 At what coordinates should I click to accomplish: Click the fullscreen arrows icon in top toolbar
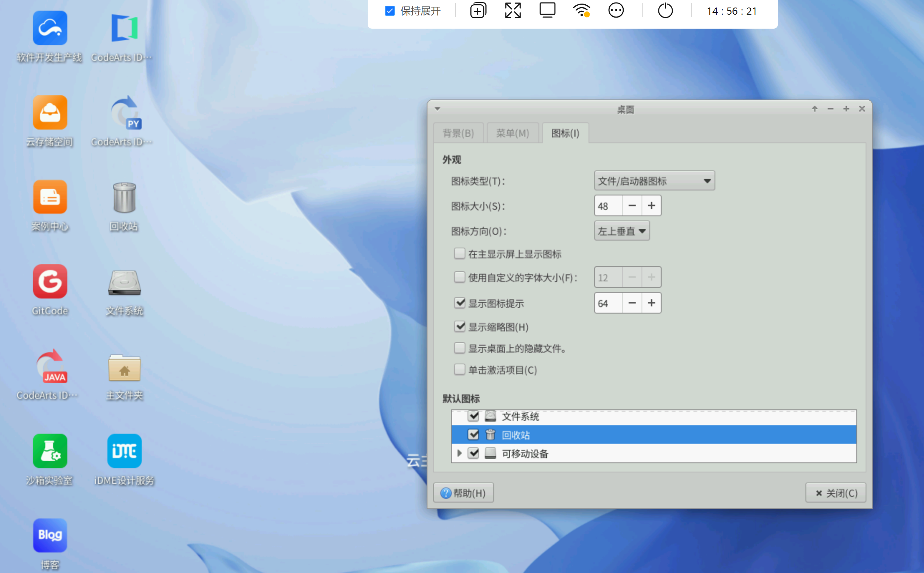click(512, 11)
